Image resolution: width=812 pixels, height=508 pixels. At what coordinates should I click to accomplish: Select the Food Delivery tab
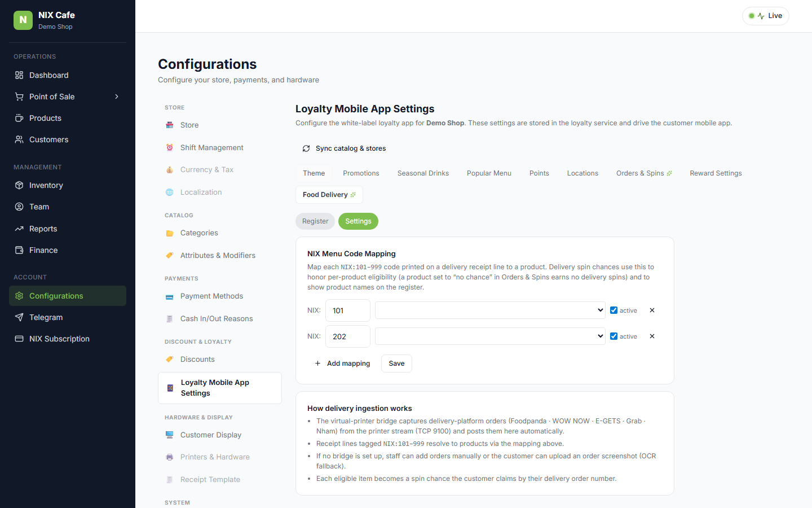329,195
